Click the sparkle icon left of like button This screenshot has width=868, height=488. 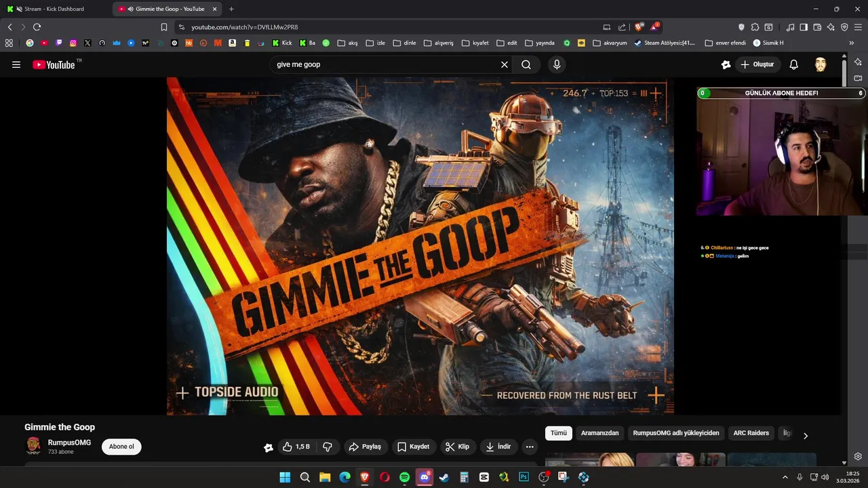click(269, 447)
